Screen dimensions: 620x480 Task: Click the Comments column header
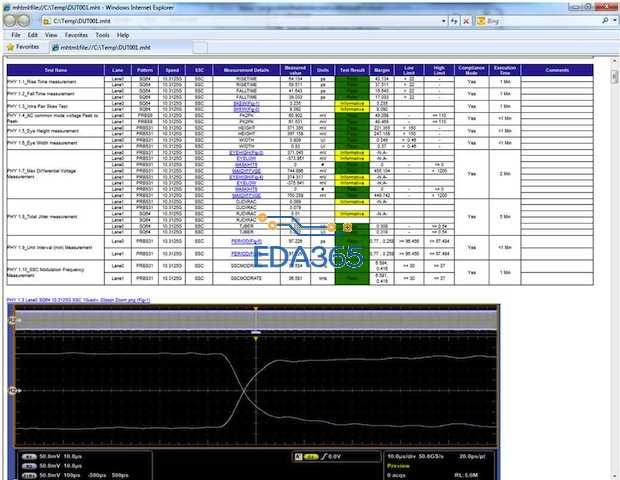557,70
